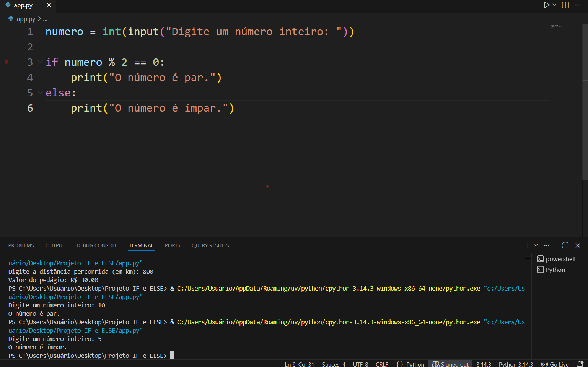This screenshot has height=367, width=588.
Task: Collapse the if block on line 3
Action: (x=40, y=62)
